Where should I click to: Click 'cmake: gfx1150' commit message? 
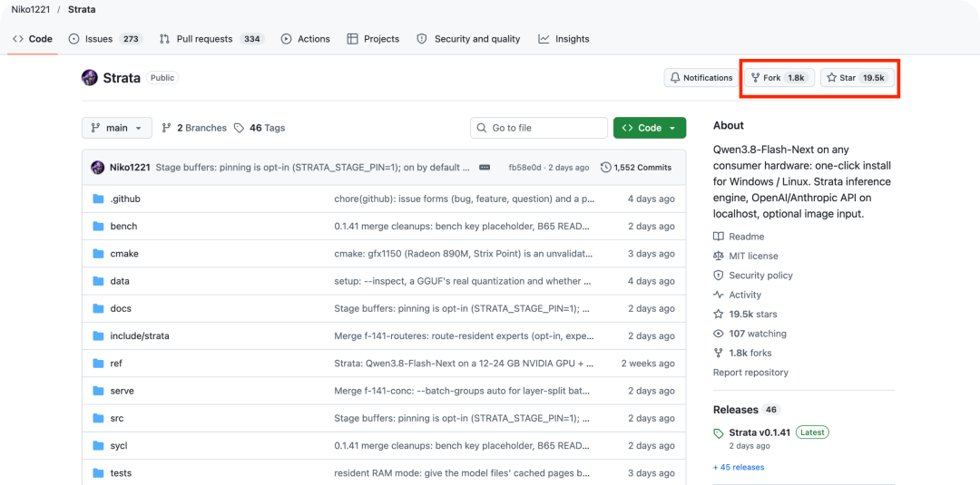pyautogui.click(x=464, y=254)
